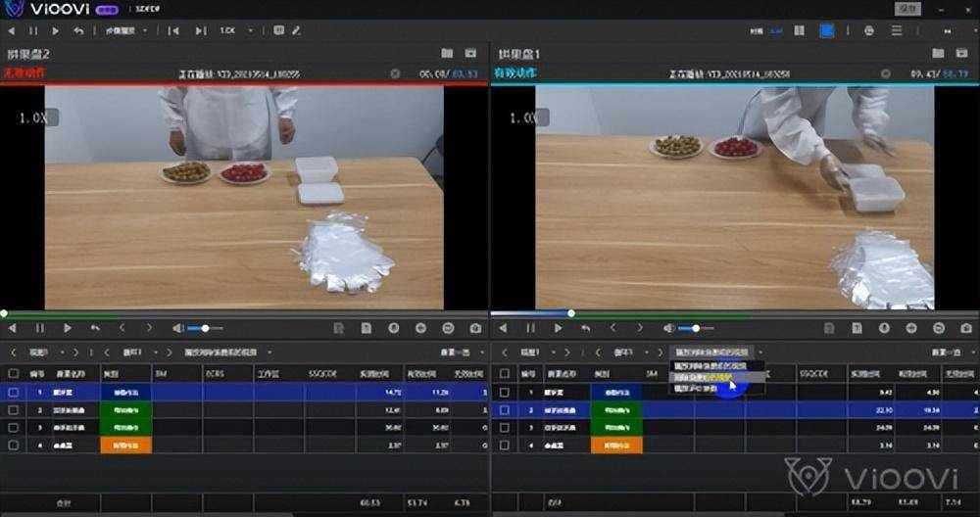Pause playback from the top toolbar
This screenshot has height=517, width=980.
(33, 30)
